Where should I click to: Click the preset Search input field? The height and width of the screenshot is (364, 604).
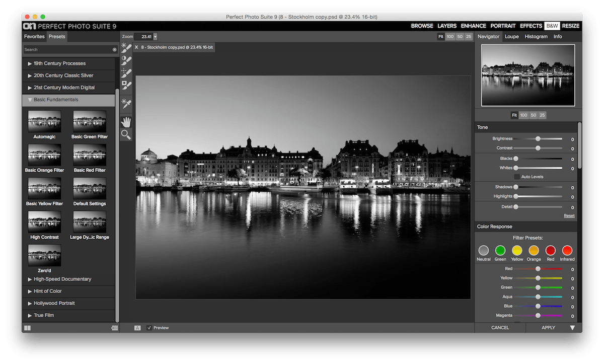[x=70, y=49]
